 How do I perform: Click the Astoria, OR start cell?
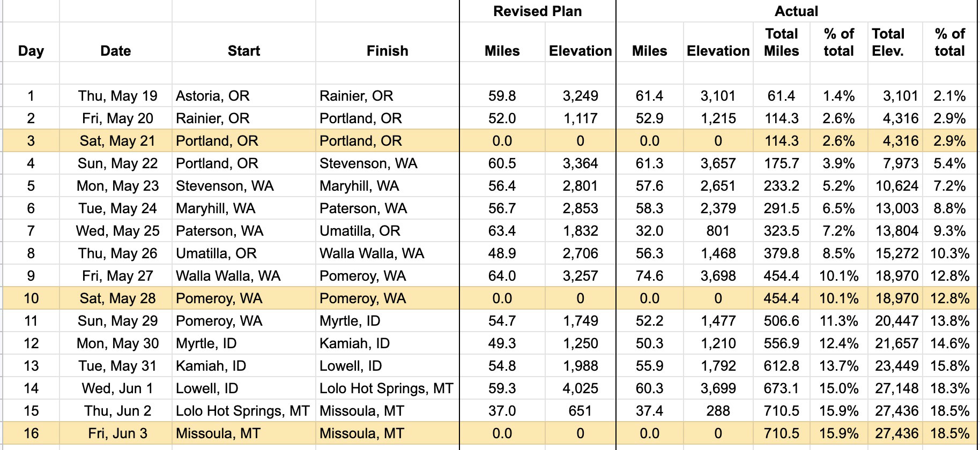pos(213,96)
